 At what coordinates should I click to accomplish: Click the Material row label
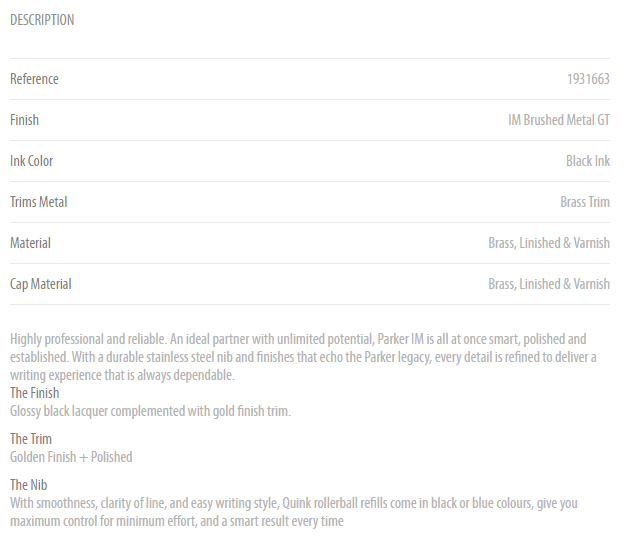(30, 243)
